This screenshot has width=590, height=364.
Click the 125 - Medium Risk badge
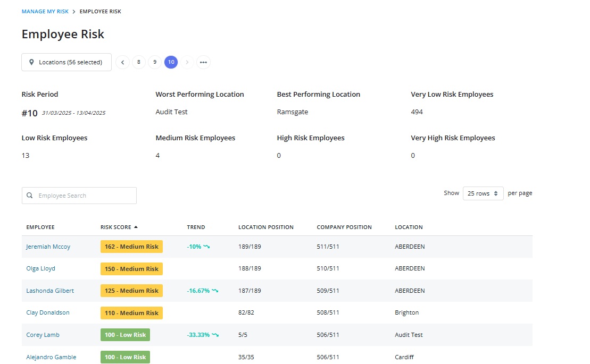pos(132,291)
